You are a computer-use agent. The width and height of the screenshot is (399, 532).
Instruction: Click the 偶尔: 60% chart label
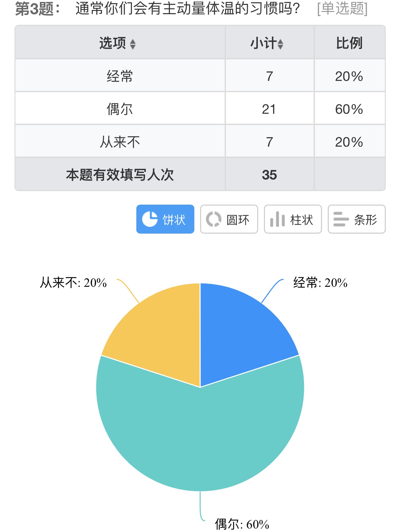242,524
